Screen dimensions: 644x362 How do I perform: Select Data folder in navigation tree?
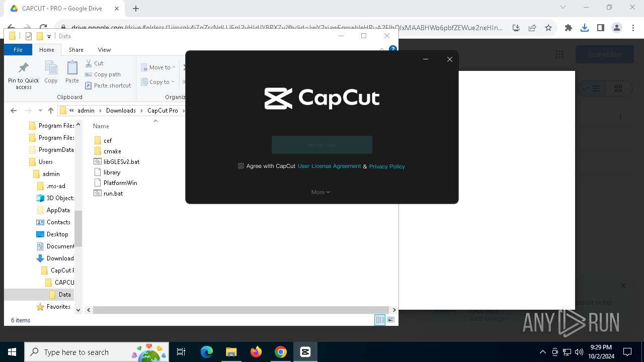tap(60, 295)
